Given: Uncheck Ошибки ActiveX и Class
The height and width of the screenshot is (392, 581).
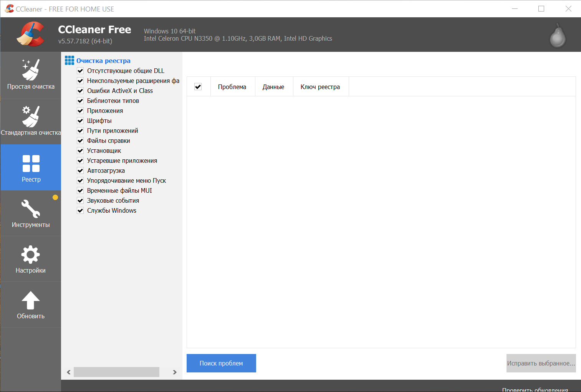Looking at the screenshot, I should (x=80, y=91).
